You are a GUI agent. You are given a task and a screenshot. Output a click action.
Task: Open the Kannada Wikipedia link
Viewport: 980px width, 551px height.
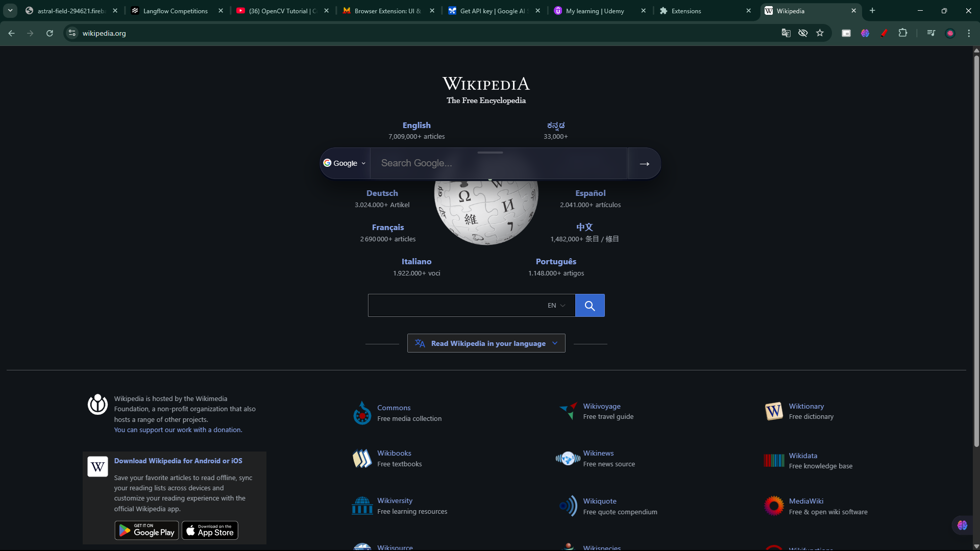[556, 126]
